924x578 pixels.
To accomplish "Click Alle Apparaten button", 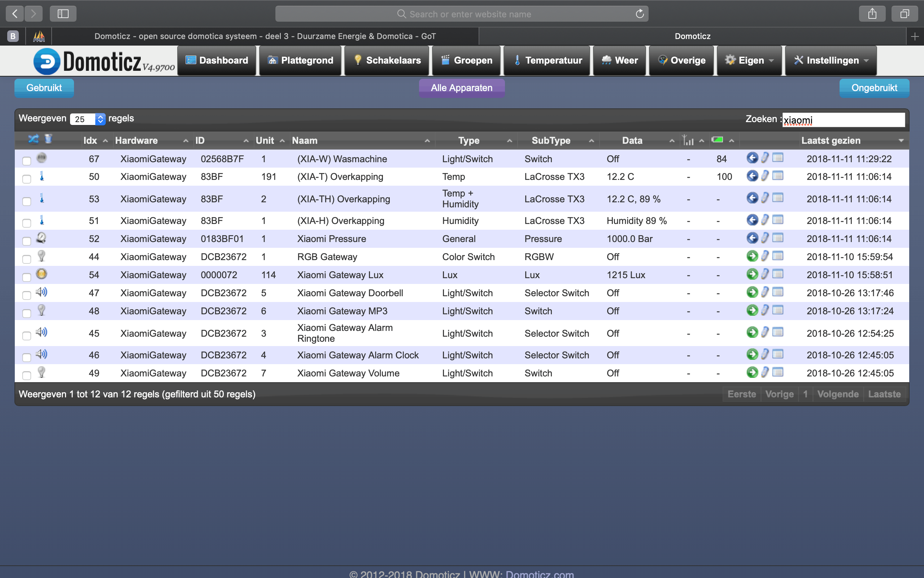I will click(x=462, y=87).
